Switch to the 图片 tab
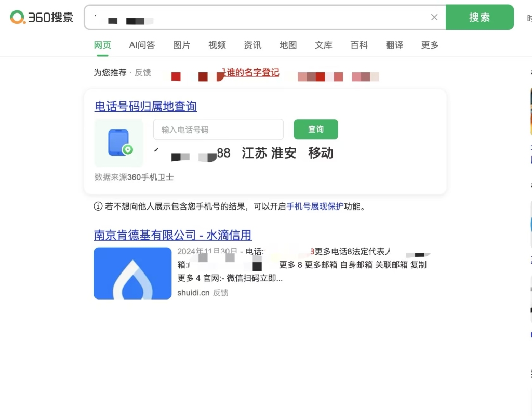The image size is (532, 416). coord(181,45)
